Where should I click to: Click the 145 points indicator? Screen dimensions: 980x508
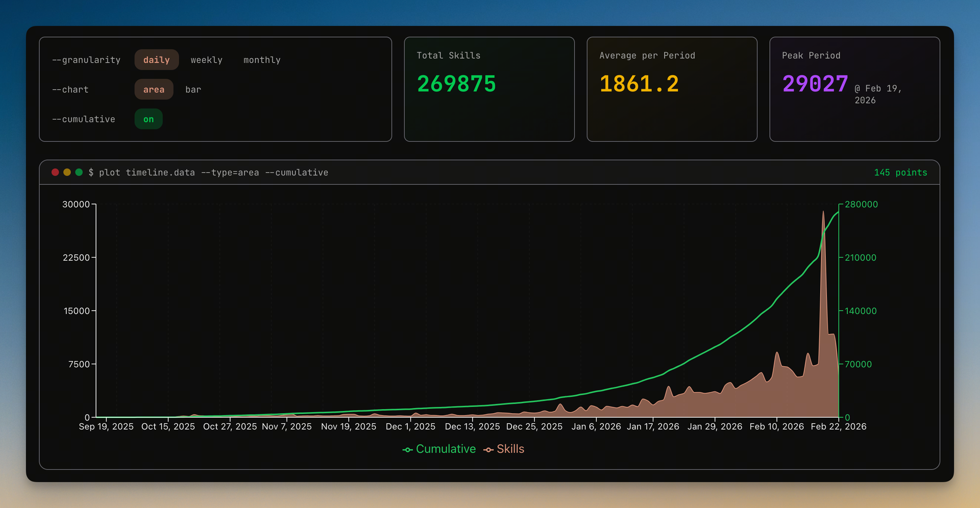click(900, 172)
